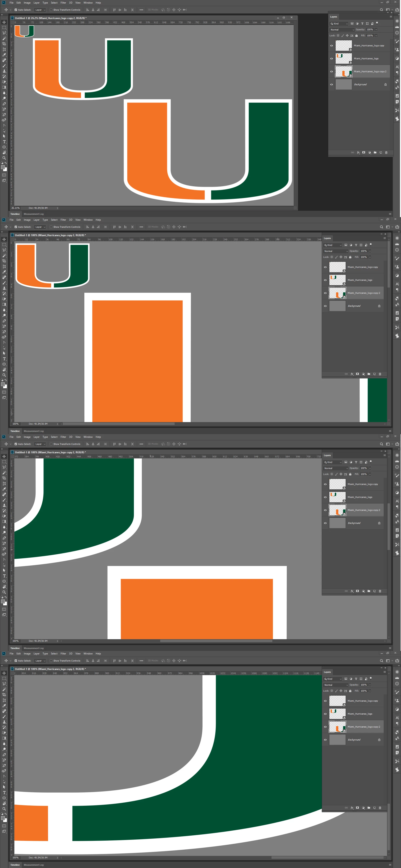
Task: Click the Timeline tab label in topmost window
Action: [15, 214]
